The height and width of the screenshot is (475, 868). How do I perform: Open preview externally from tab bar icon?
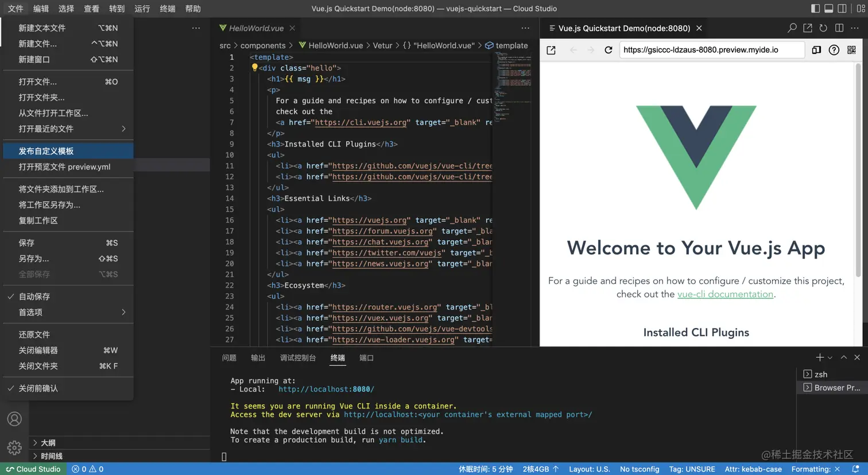[808, 28]
